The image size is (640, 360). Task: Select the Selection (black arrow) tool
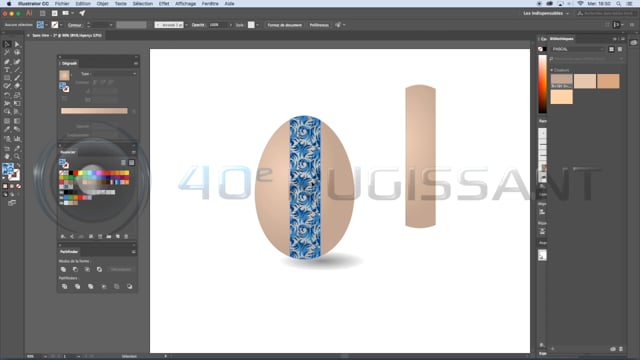(7, 44)
